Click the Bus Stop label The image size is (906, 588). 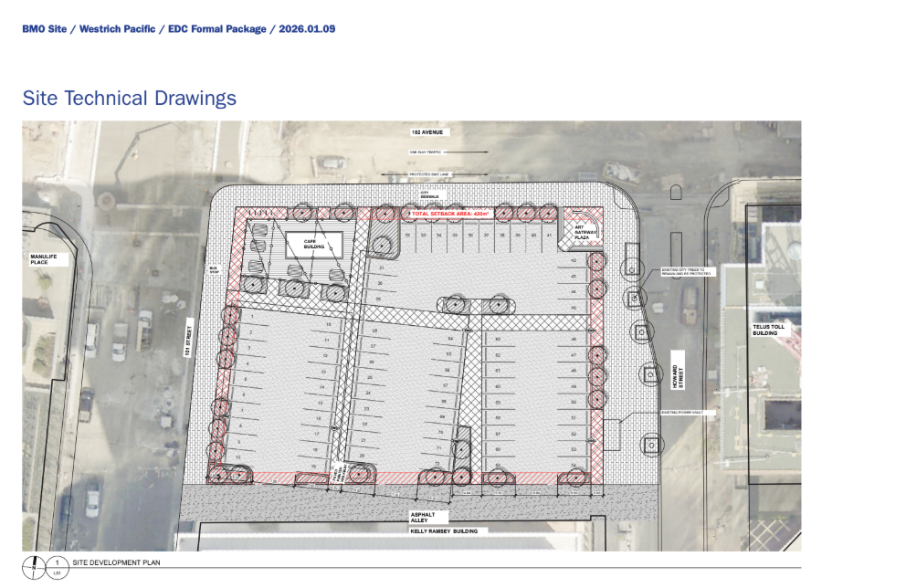[x=216, y=271]
